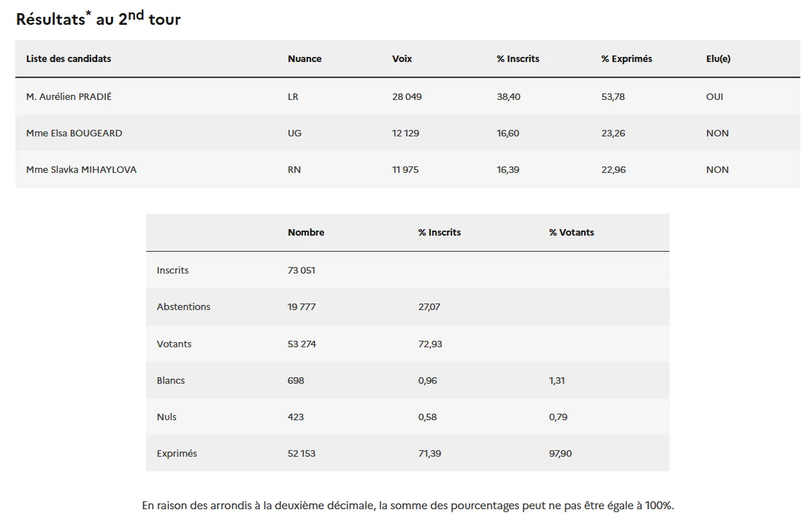Screen dimensions: 812x518
Task: Click the 'Inscrits' row label
Action: [172, 271]
